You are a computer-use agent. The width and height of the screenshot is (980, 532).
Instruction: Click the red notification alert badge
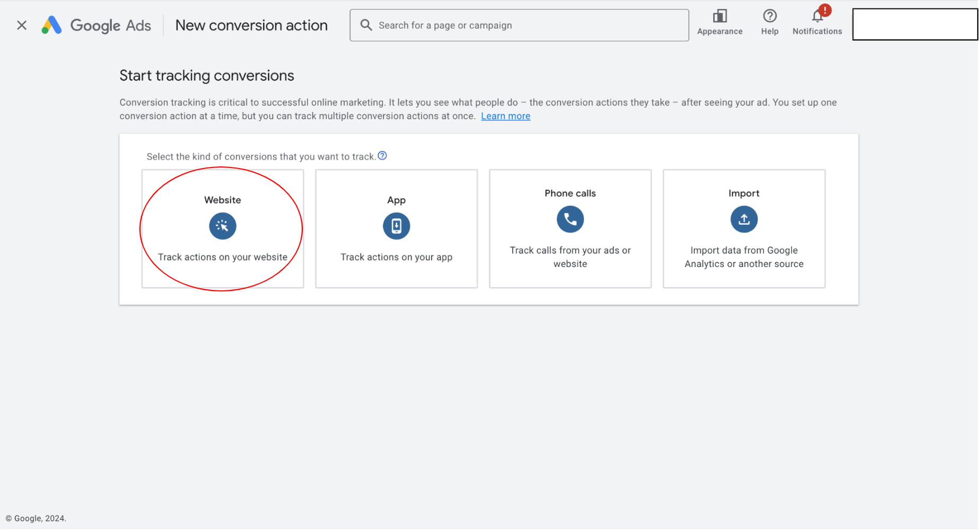click(x=825, y=10)
